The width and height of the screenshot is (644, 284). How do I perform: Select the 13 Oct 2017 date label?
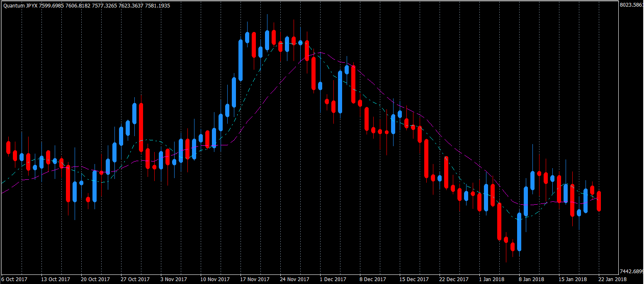56,279
